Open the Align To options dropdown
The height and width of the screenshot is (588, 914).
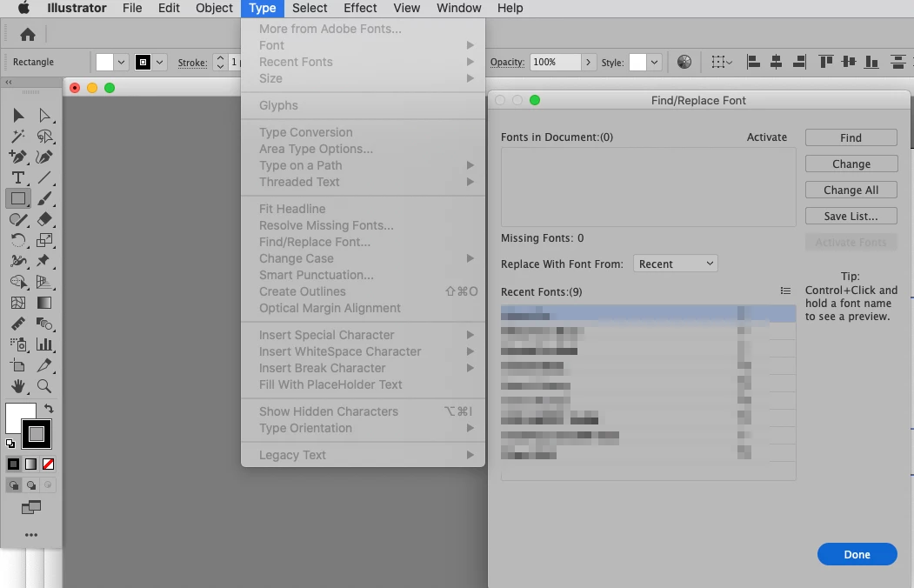point(722,62)
